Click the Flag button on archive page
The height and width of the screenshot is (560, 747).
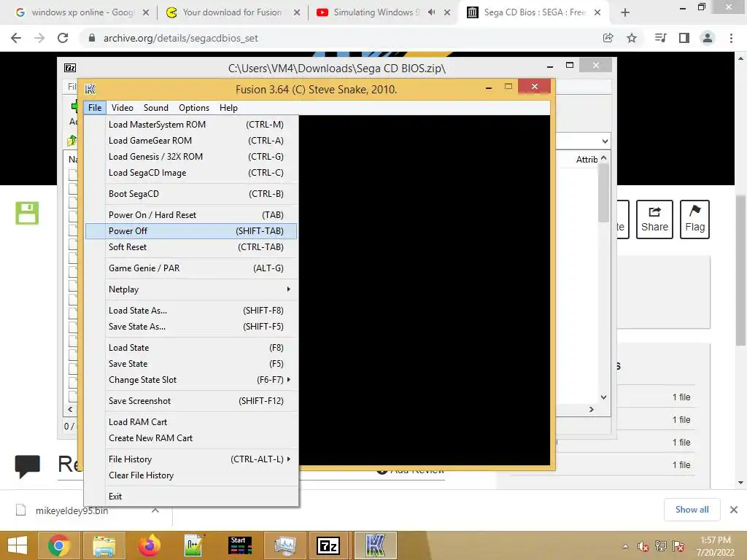[694, 219]
